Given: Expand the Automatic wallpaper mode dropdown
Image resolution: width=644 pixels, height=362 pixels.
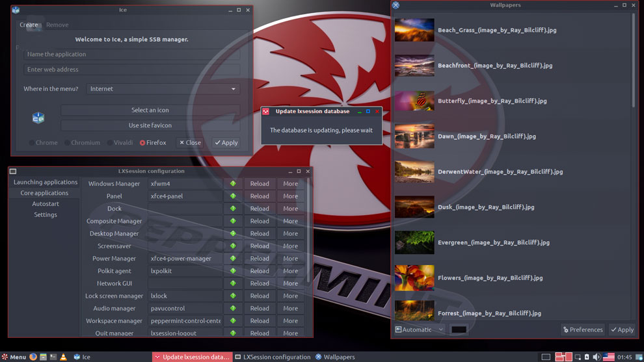Looking at the screenshot, I should tap(420, 330).
